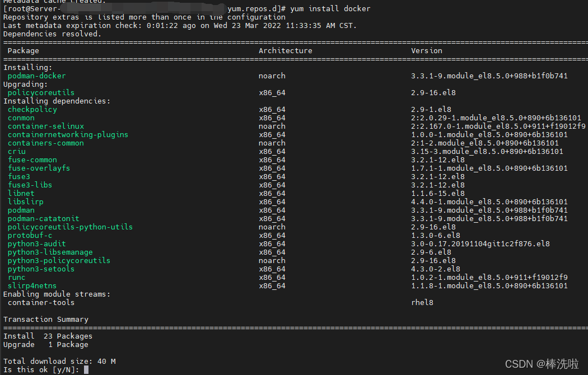Click the 'Transaction Summary' heading

coord(46,319)
